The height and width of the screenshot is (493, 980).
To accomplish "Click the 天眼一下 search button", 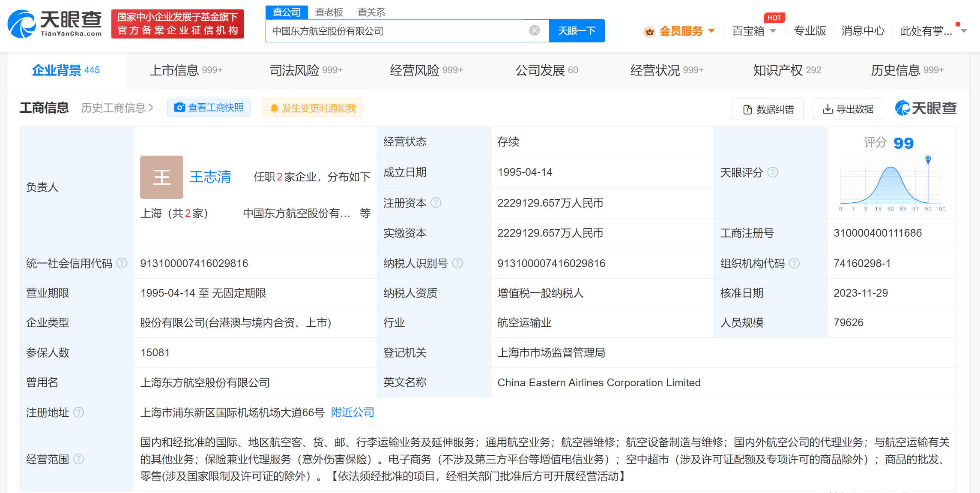I will click(577, 31).
